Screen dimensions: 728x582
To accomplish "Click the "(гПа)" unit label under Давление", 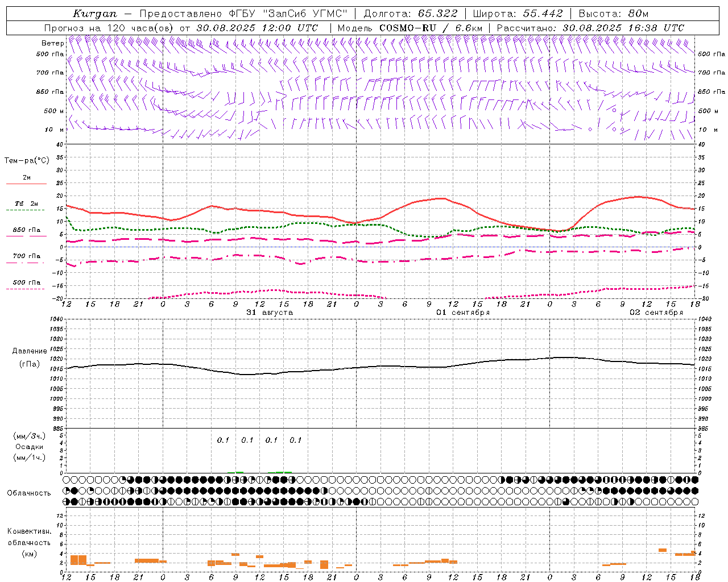I will click(30, 364).
